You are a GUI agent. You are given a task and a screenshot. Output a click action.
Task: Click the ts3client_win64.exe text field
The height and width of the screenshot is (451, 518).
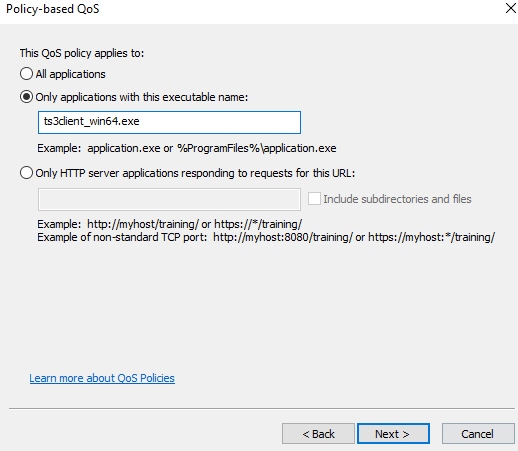click(x=169, y=122)
